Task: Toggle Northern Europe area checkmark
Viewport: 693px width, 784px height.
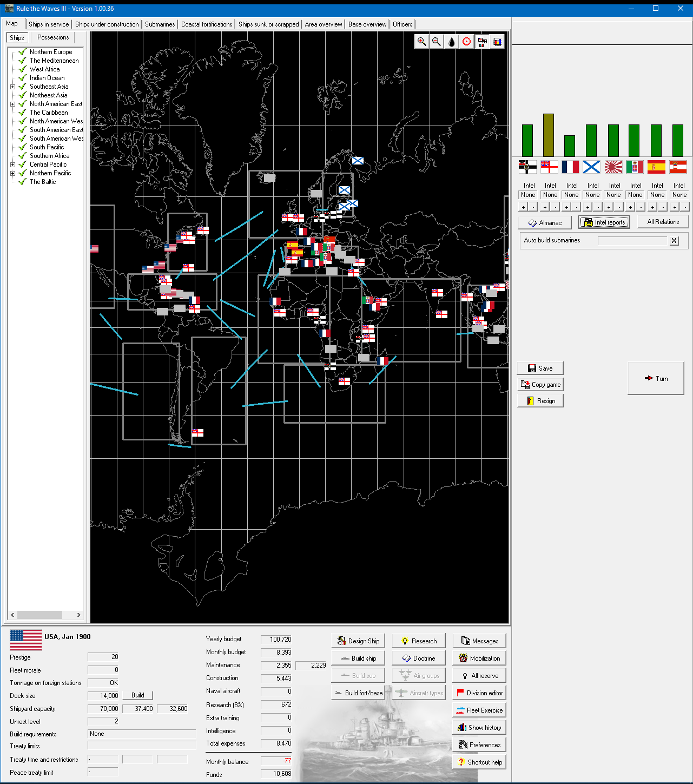Action: click(22, 52)
